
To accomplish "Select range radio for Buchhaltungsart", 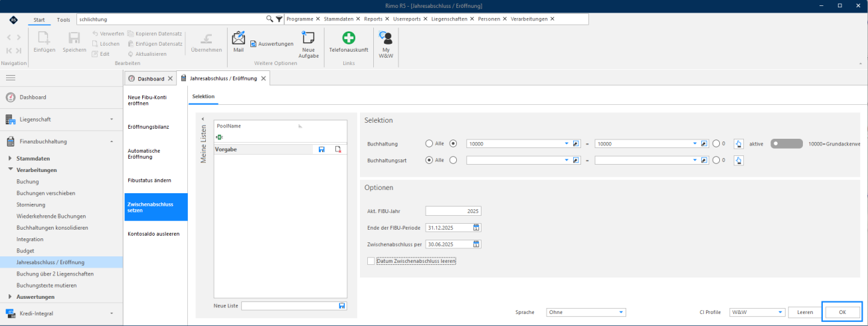I will coord(454,160).
